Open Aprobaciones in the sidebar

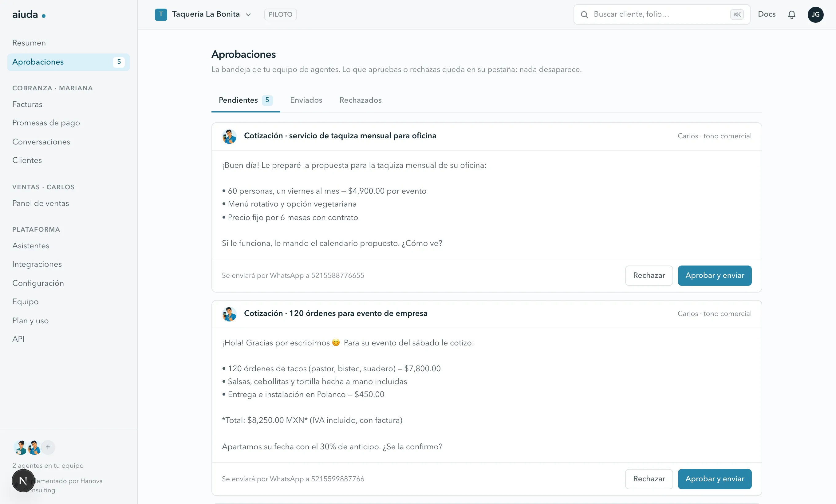click(69, 62)
